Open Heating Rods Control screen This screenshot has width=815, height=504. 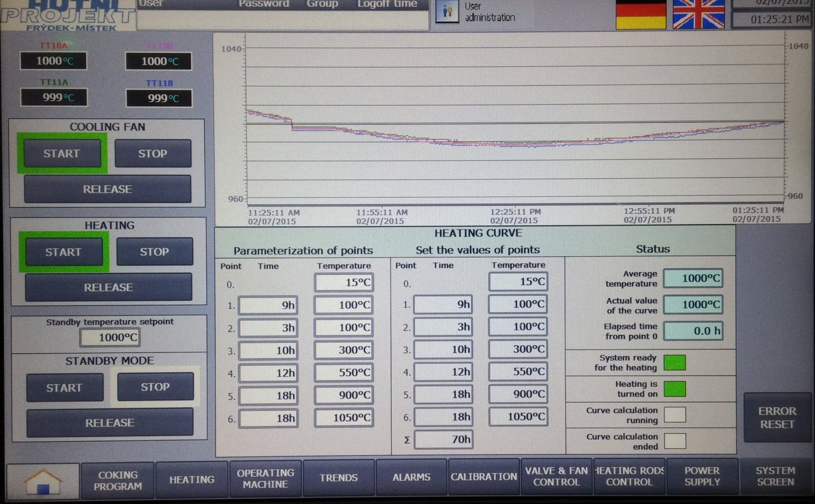[x=629, y=476]
